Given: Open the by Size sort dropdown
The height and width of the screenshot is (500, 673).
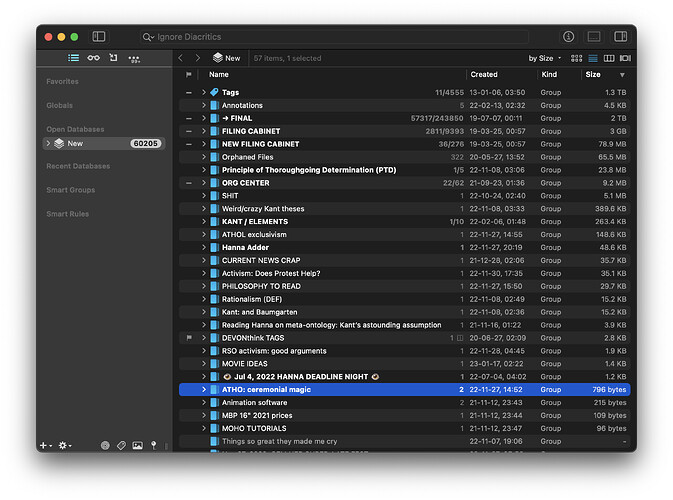Looking at the screenshot, I should coord(545,58).
